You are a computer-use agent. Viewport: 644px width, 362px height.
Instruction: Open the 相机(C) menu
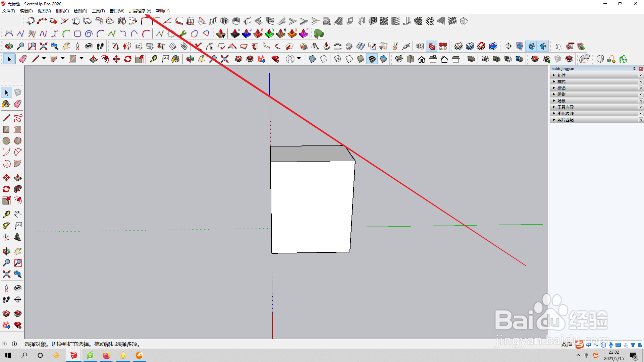pos(62,11)
